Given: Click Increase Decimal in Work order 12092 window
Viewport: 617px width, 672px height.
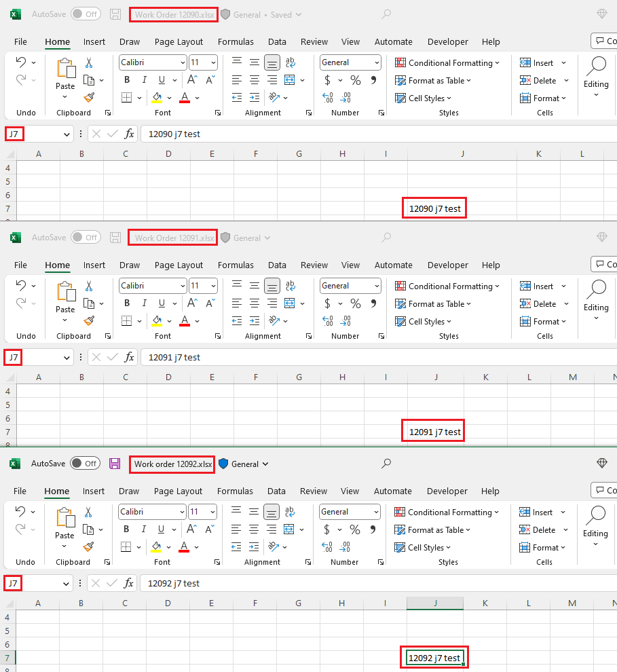Looking at the screenshot, I should tap(327, 547).
